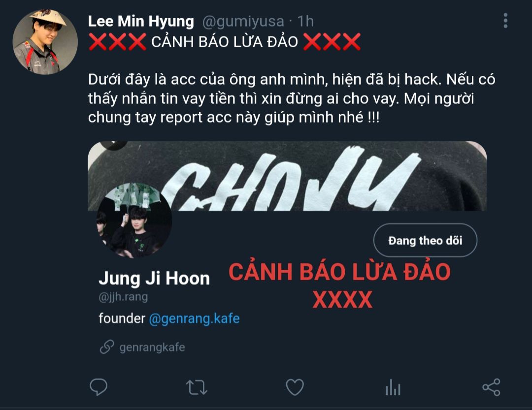
Task: Click the back circle on banner corner
Action: 113,145
